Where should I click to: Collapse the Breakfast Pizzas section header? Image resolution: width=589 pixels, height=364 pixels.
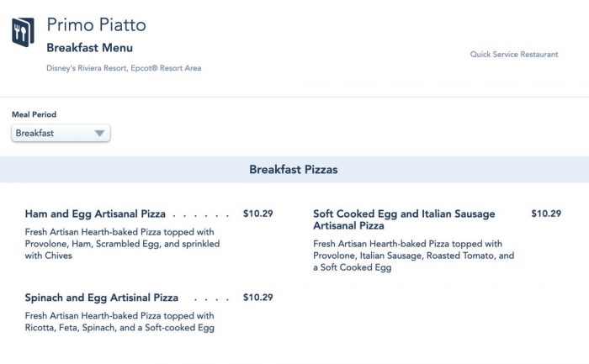pos(294,170)
